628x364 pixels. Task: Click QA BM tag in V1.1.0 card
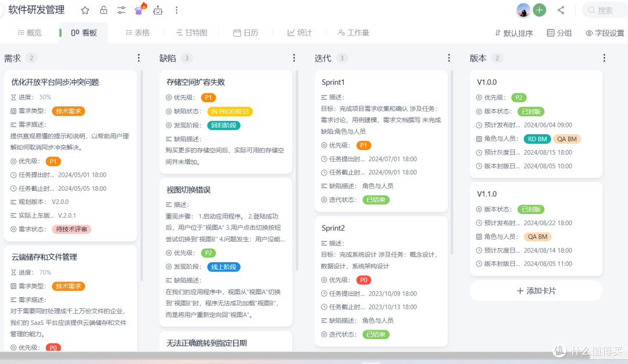click(x=537, y=237)
